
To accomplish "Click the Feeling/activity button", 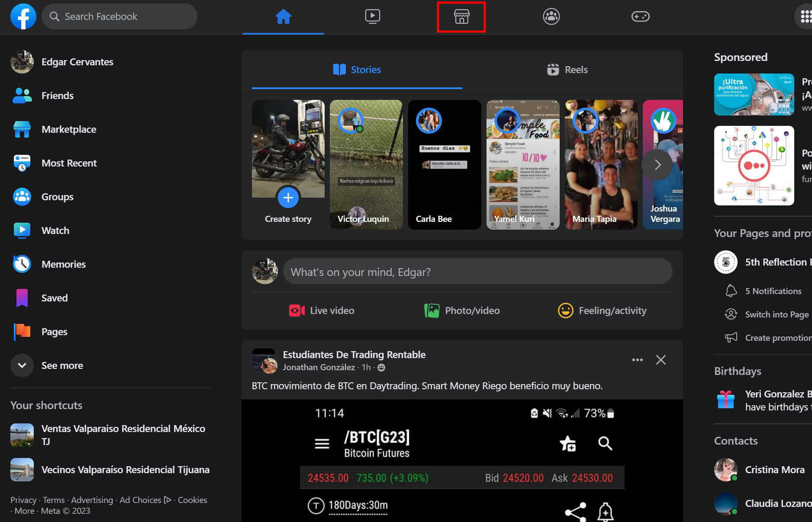I will pyautogui.click(x=602, y=311).
